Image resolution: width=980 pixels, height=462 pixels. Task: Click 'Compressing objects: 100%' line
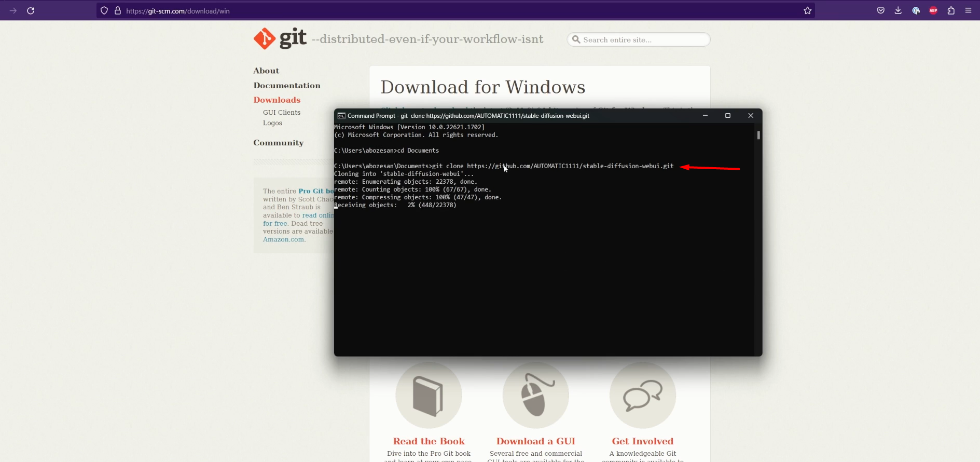pos(418,197)
